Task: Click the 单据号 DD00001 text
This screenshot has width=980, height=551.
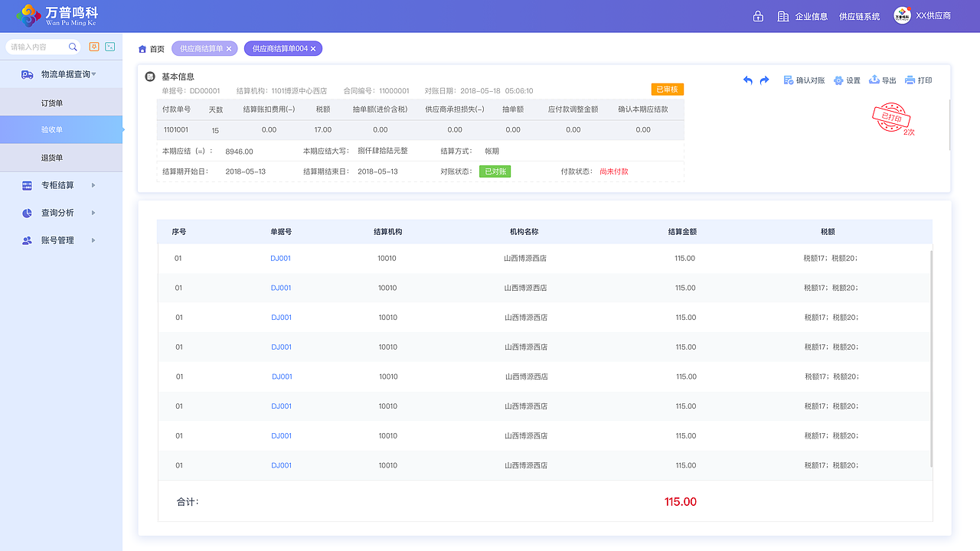Action: click(x=191, y=90)
